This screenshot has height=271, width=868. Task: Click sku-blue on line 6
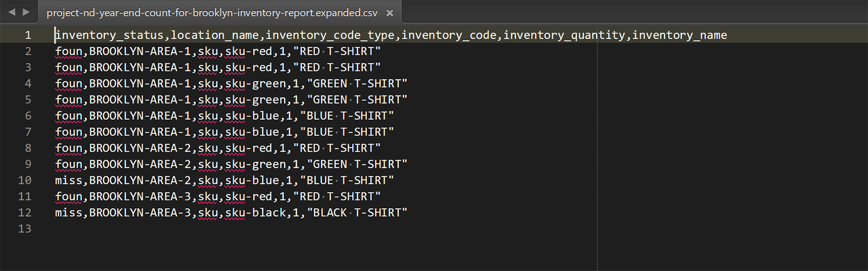tap(252, 116)
